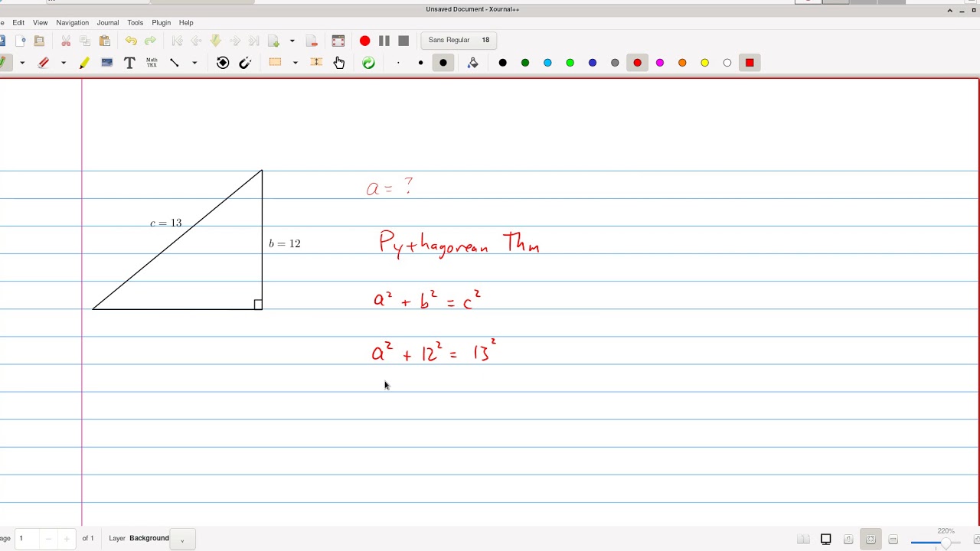The height and width of the screenshot is (551, 980).
Task: Open the Journal menu
Action: pyautogui.click(x=107, y=23)
